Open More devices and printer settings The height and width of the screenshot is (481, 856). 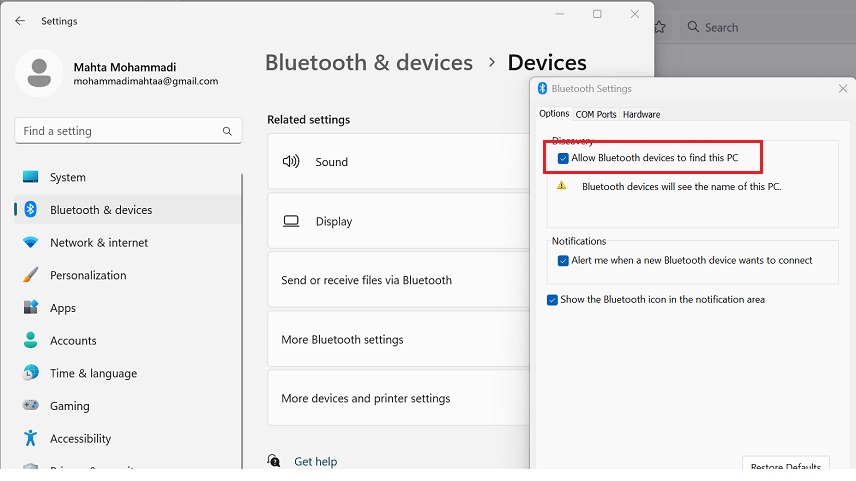399,398
